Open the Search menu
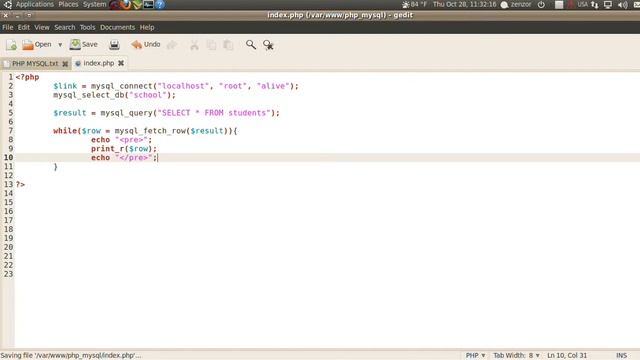The width and height of the screenshot is (640, 360). (x=65, y=27)
